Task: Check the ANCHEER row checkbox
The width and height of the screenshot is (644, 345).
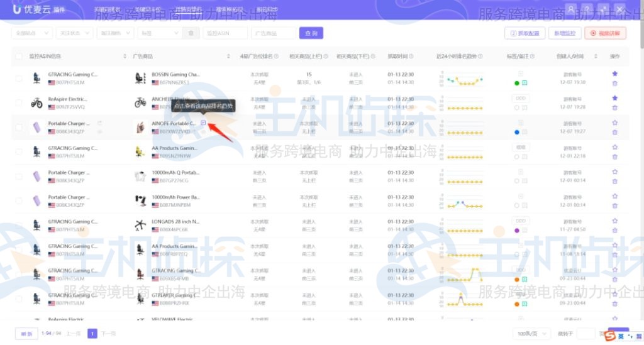Action: 19,102
